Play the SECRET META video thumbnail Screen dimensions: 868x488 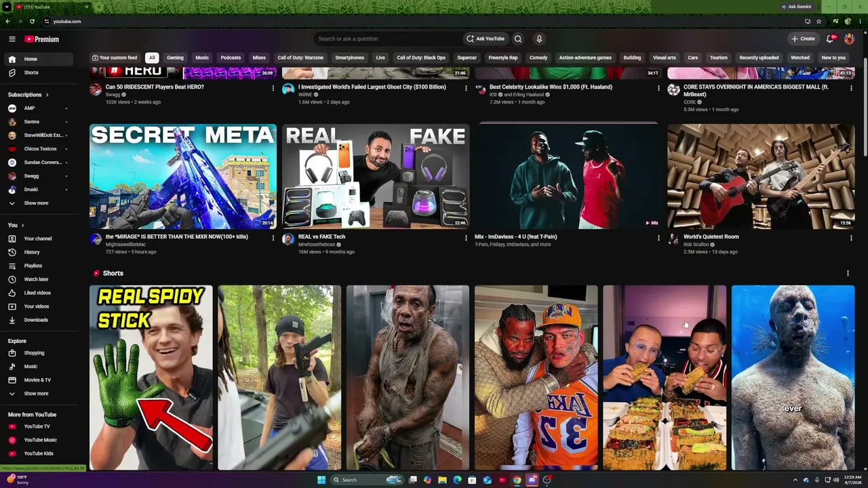pos(183,176)
